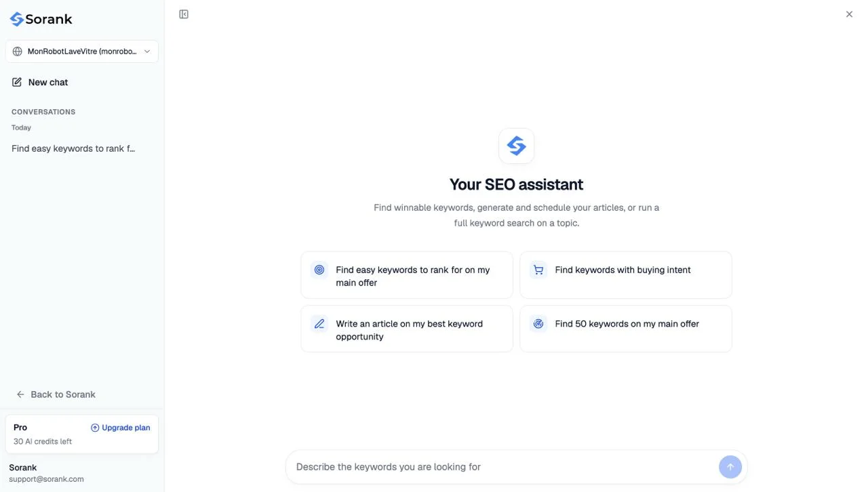Click the shopping cart icon on buying intent card
Image resolution: width=868 pixels, height=492 pixels.
point(538,270)
